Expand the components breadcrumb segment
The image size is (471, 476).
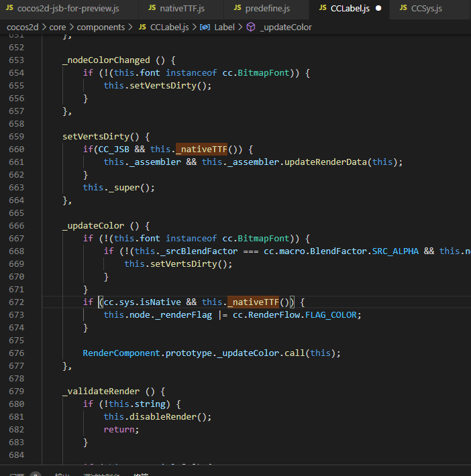click(101, 27)
